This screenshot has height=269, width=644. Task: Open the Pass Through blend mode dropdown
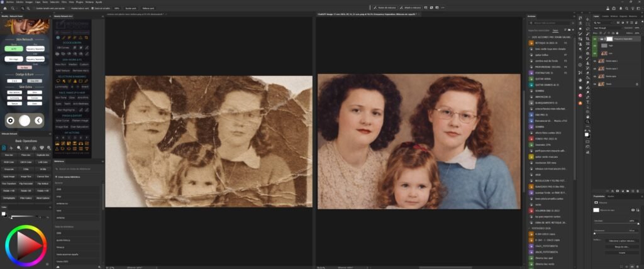click(x=606, y=27)
